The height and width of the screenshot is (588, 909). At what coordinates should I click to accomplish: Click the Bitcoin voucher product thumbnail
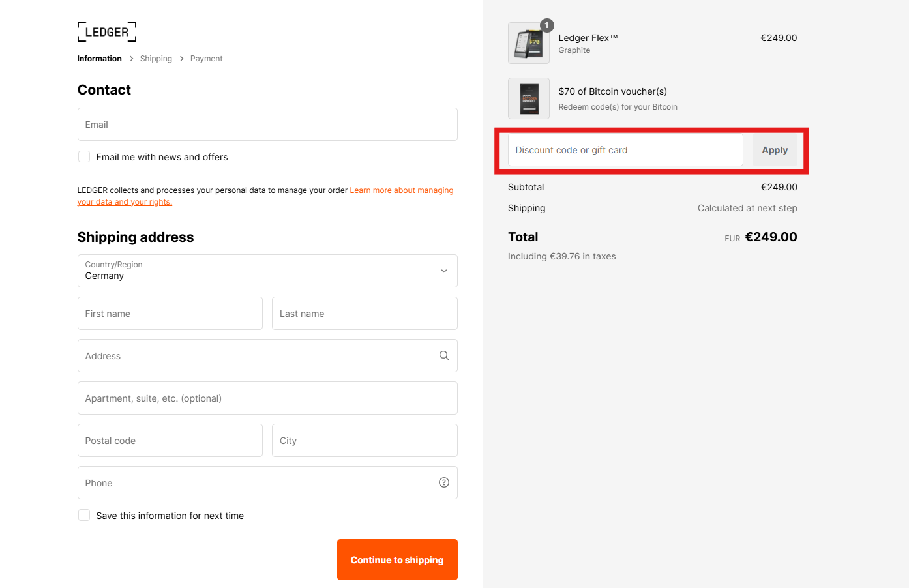click(529, 98)
